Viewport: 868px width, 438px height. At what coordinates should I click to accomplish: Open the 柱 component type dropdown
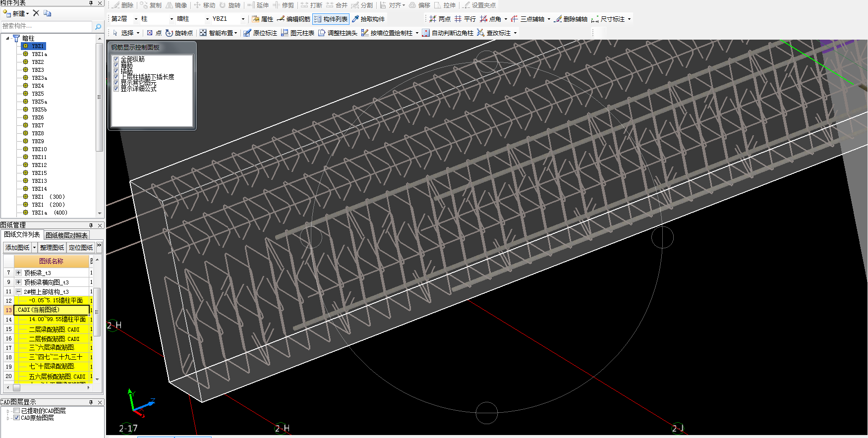point(172,19)
